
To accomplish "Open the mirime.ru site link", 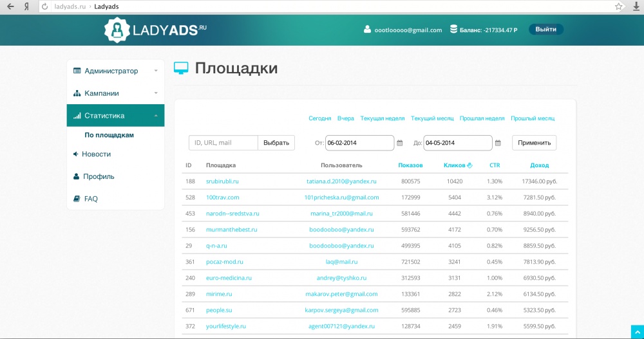I will 219,294.
